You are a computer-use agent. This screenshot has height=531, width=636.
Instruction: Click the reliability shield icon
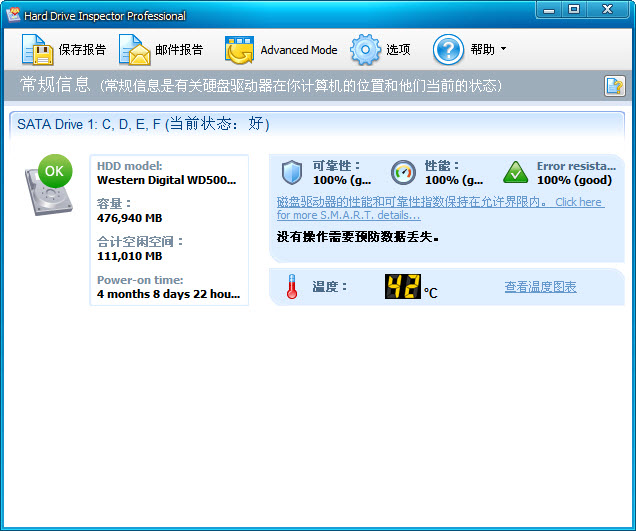[x=291, y=173]
